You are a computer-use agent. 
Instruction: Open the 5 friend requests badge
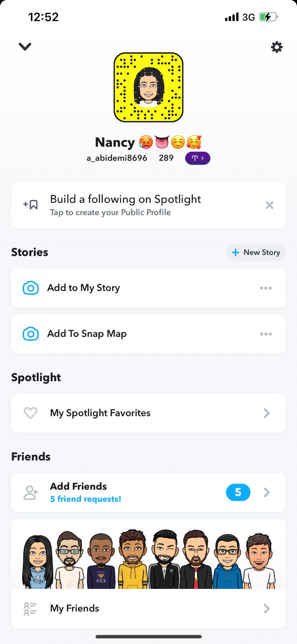point(238,492)
